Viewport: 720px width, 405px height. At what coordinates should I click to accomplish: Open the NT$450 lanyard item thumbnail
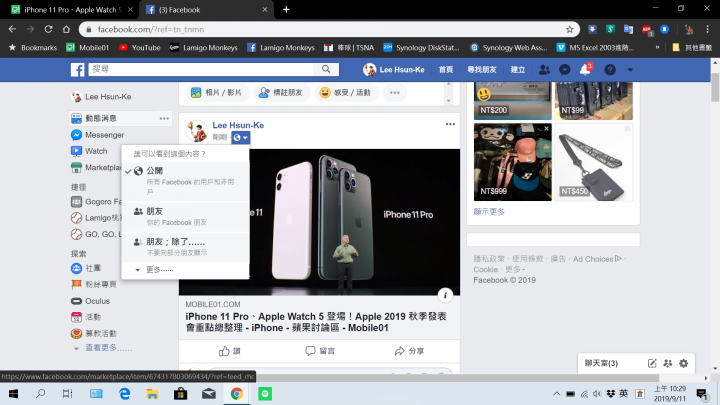[594, 162]
